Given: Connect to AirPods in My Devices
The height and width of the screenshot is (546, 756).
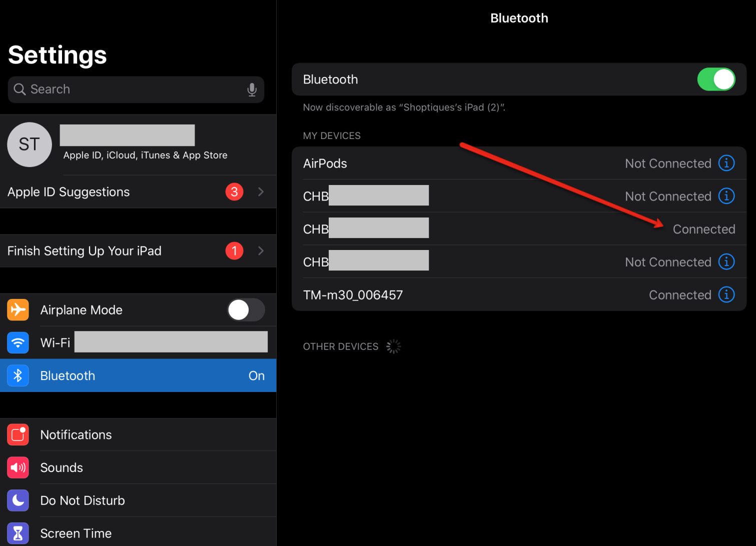Looking at the screenshot, I should [519, 163].
